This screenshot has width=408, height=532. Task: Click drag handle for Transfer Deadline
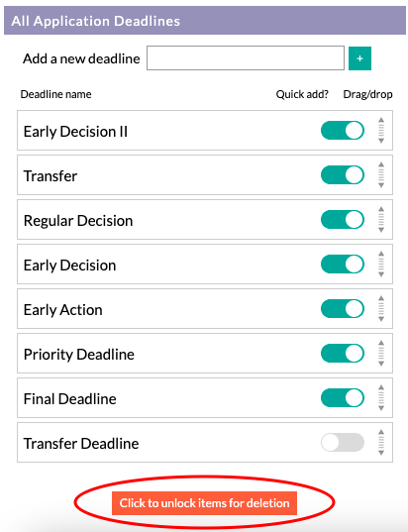381,442
